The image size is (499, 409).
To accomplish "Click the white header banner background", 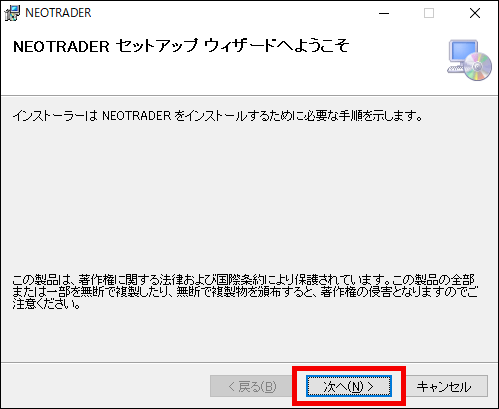I will coord(233,77).
